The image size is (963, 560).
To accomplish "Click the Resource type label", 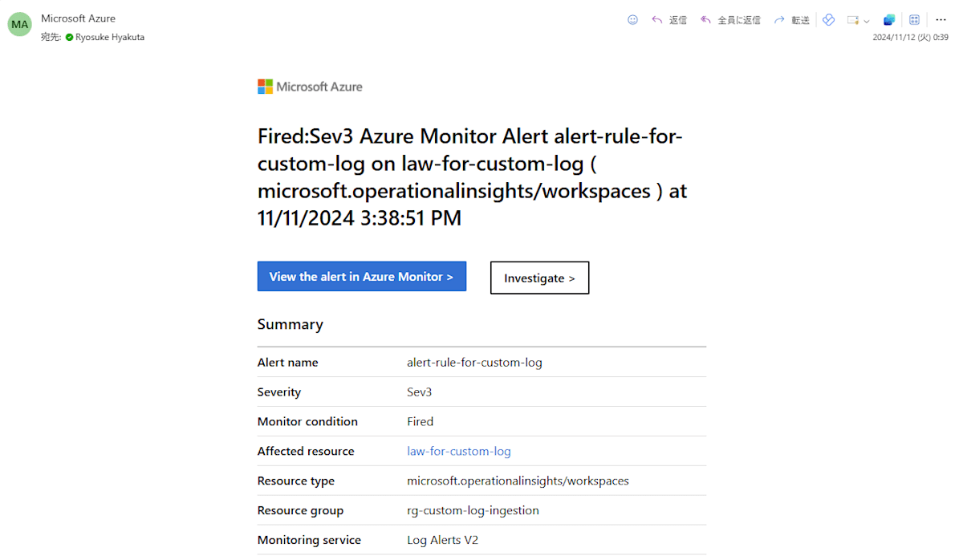I will [296, 481].
